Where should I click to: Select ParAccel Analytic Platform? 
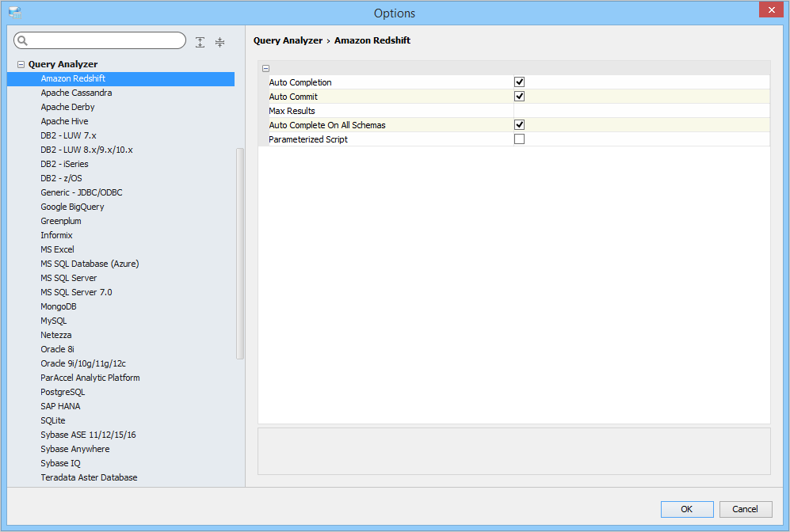tap(90, 378)
